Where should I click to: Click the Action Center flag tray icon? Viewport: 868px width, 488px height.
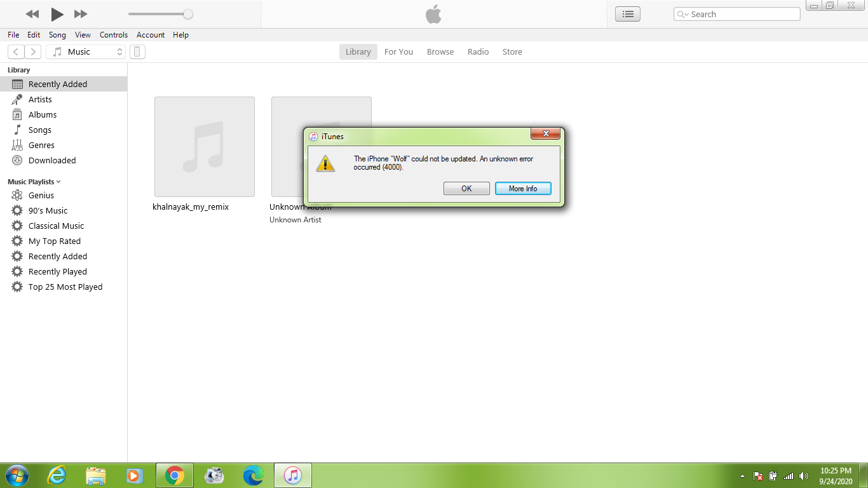point(758,476)
